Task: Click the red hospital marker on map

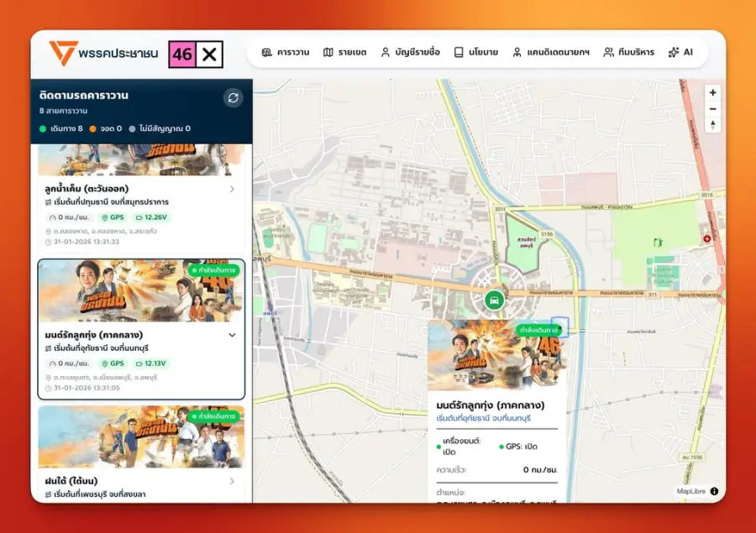Action: 706,238
